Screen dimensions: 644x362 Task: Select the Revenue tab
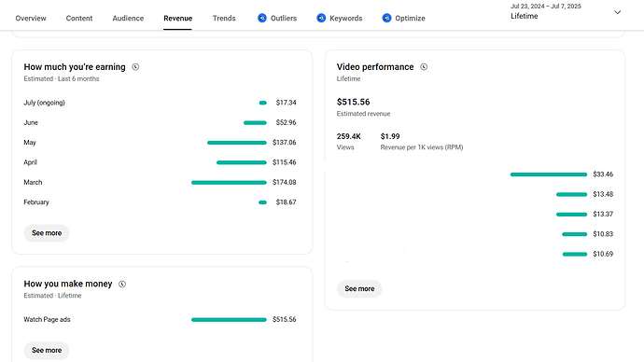coord(178,18)
